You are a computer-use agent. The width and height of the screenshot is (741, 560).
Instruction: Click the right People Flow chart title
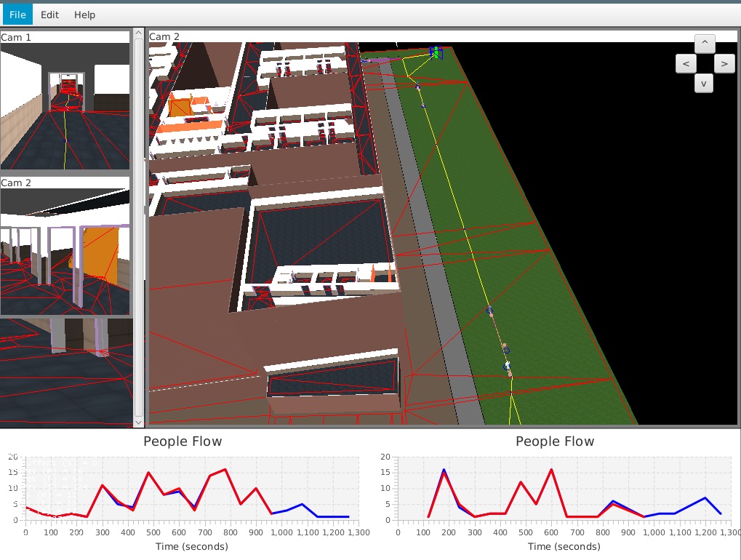click(x=555, y=441)
